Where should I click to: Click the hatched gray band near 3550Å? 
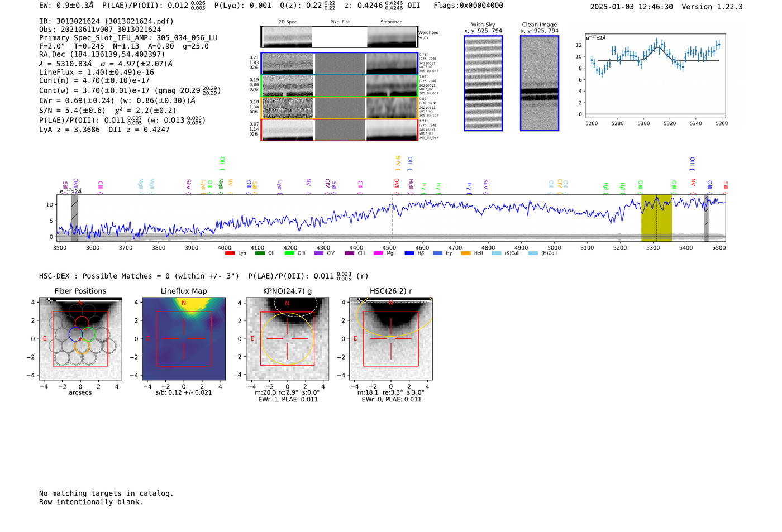[x=74, y=218]
